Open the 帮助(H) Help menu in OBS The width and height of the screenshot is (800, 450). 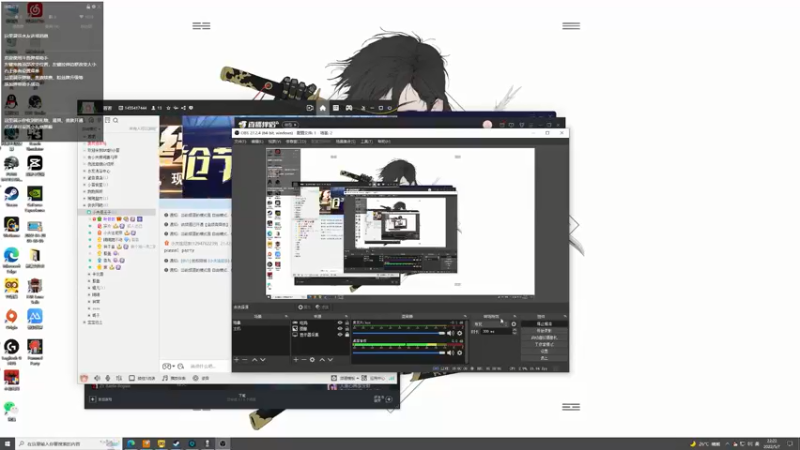click(384, 142)
